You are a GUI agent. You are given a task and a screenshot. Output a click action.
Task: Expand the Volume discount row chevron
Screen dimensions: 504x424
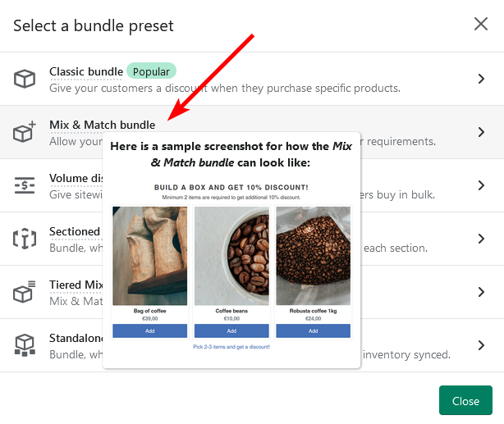tap(481, 185)
